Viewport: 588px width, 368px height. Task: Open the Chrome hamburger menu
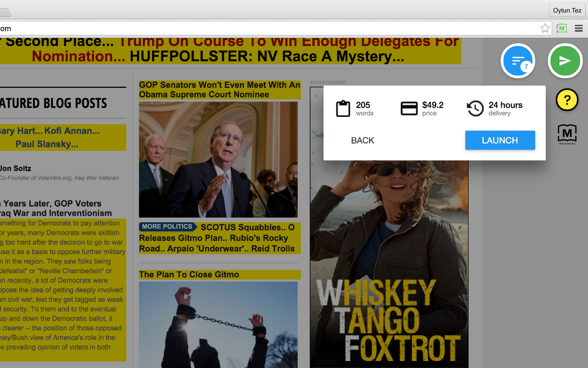[x=579, y=29]
